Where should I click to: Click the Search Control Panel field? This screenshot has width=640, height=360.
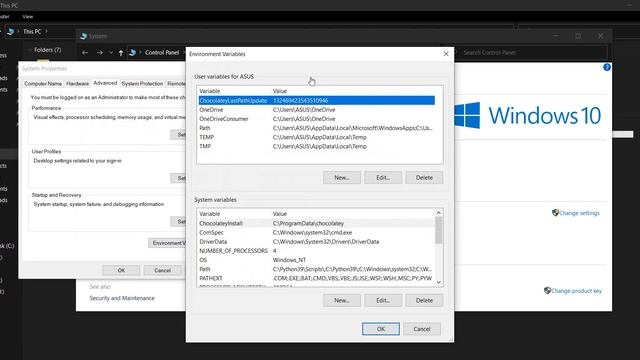tap(530, 53)
